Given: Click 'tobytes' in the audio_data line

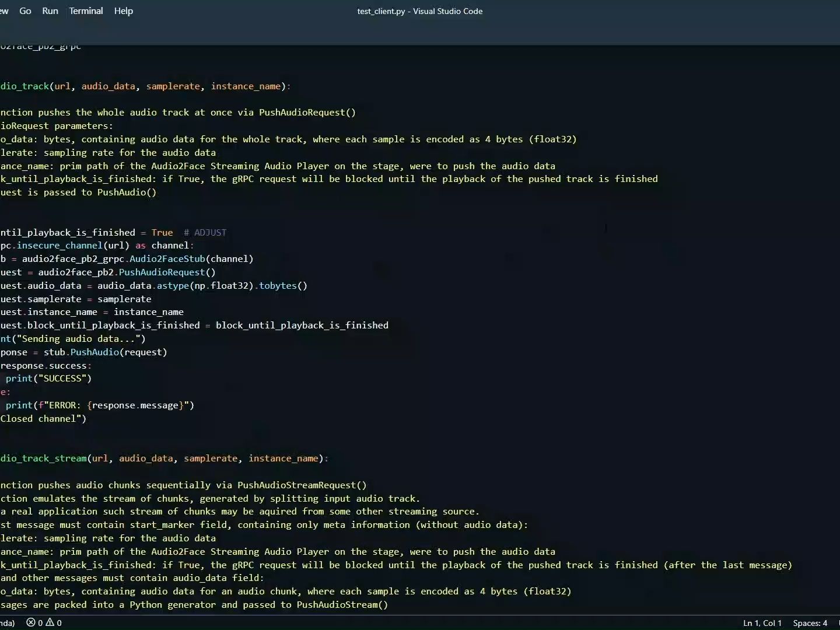Looking at the screenshot, I should click(x=278, y=286).
